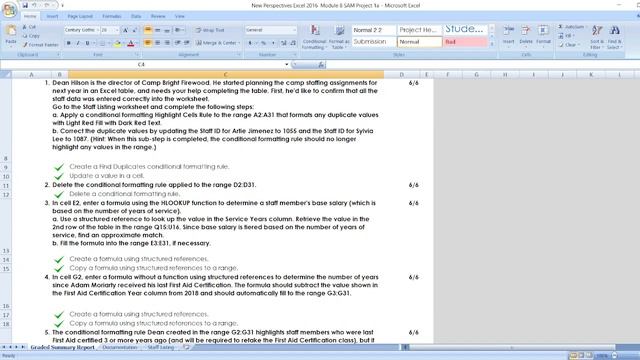The image size is (640, 360).
Task: Open Font group dialog launcher
Action: tap(137, 55)
